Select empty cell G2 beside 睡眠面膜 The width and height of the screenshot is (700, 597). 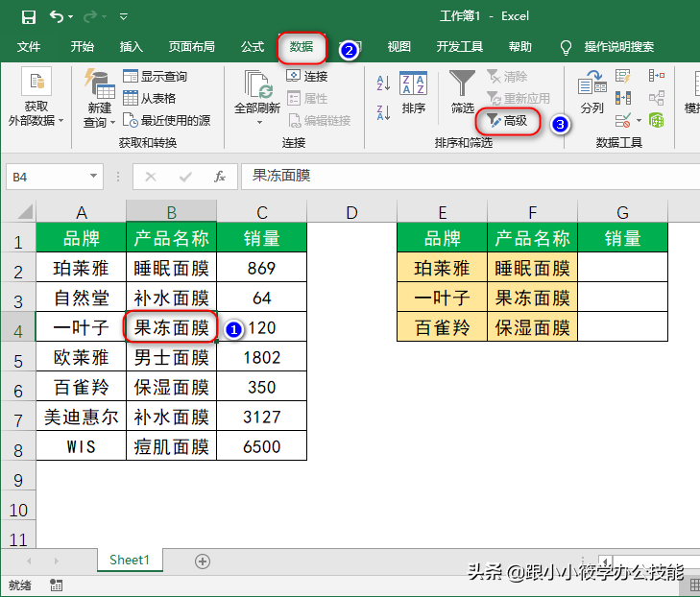622,268
